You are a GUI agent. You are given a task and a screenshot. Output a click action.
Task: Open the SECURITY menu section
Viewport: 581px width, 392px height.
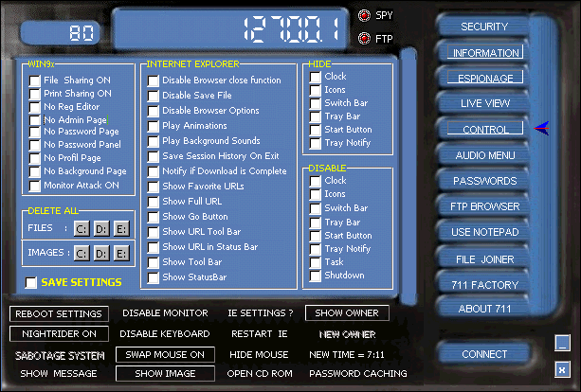click(x=484, y=27)
